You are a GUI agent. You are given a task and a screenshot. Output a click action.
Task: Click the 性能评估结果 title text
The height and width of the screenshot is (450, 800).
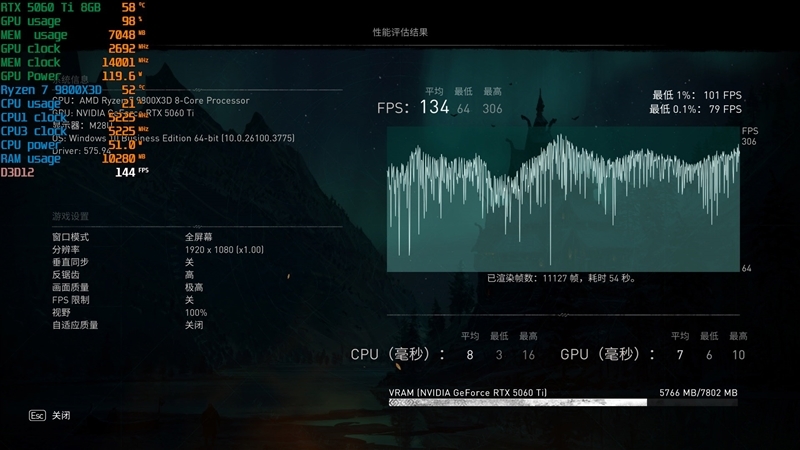[400, 32]
